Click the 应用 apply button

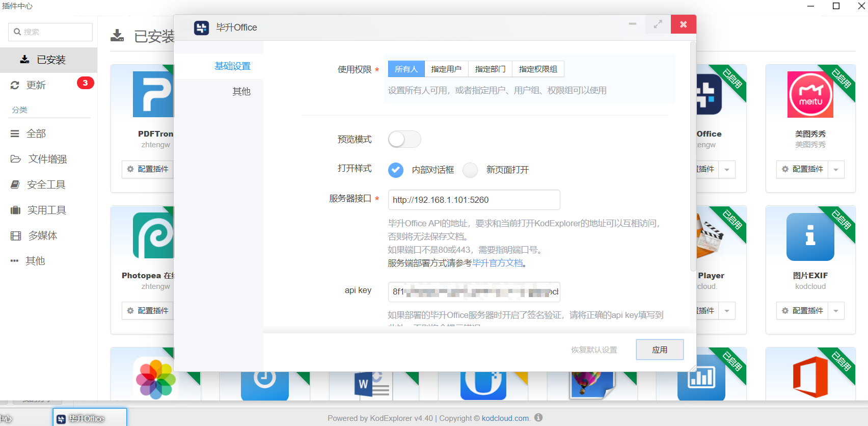(660, 350)
